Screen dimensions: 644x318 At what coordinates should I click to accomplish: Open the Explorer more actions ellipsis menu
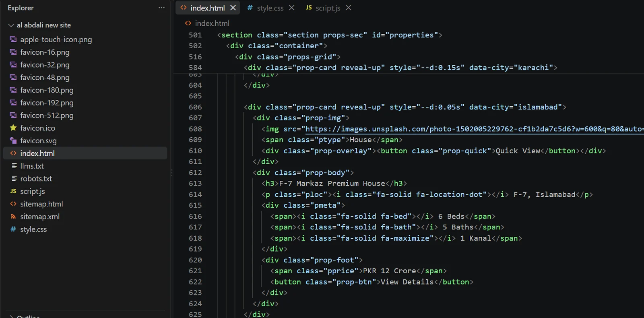[161, 8]
